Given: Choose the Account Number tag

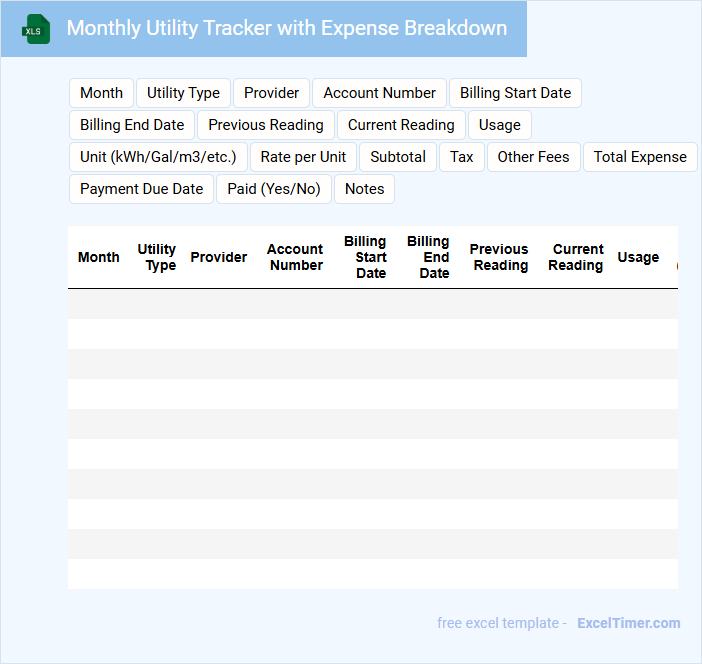Looking at the screenshot, I should pos(379,93).
